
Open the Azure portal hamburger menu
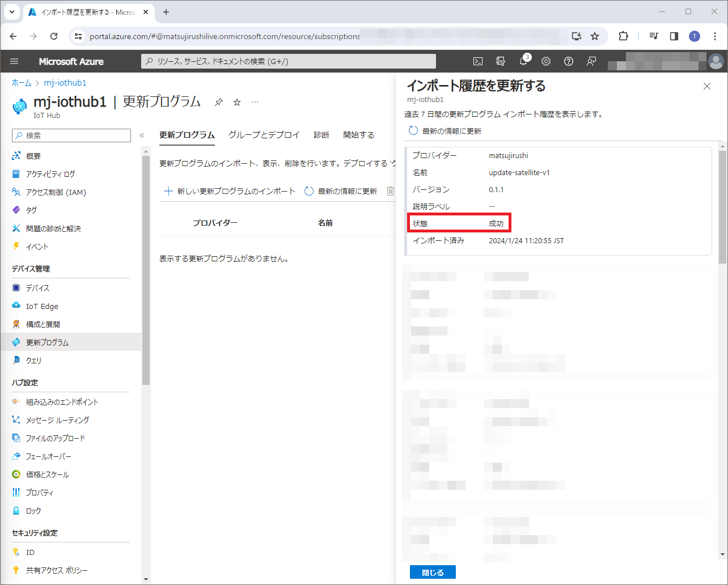(14, 61)
